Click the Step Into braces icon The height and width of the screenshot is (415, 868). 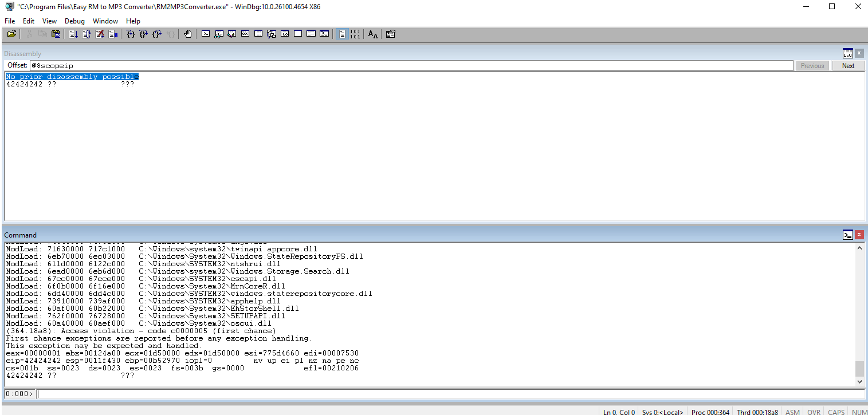tap(130, 34)
